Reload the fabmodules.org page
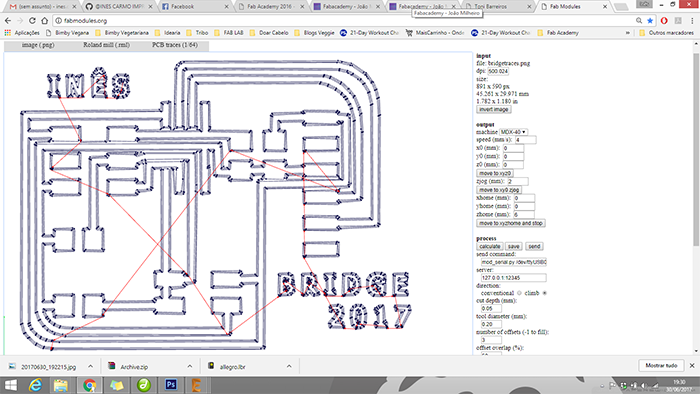Screen dimensions: 700x394 32,21
